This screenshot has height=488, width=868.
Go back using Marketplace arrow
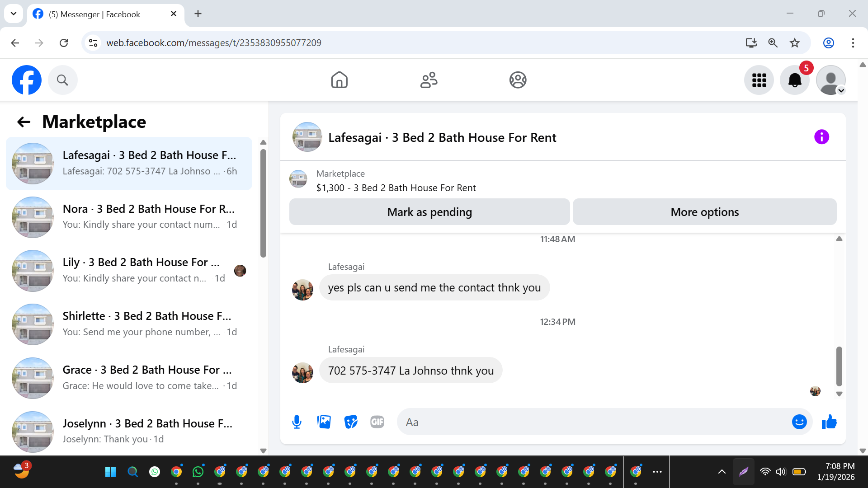(x=24, y=122)
